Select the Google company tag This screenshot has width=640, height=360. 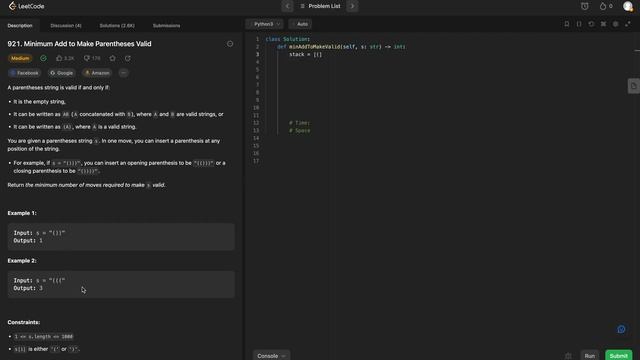[61, 73]
